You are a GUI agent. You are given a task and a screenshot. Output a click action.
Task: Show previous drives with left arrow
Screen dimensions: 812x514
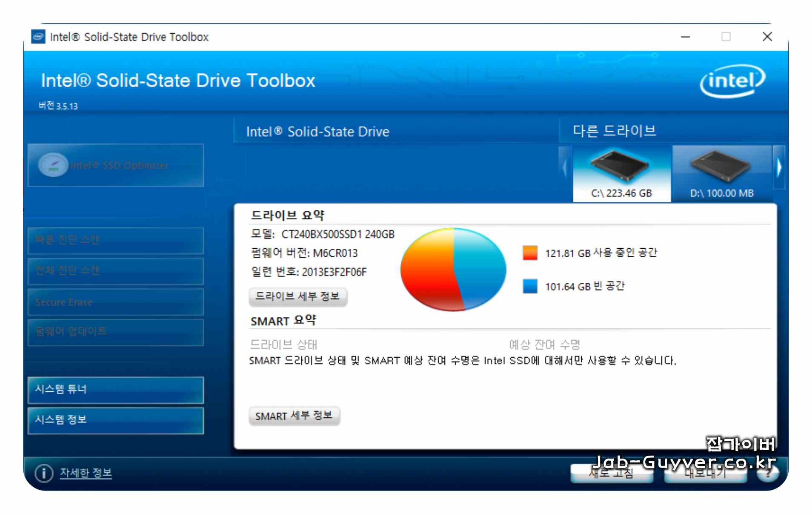pos(565,167)
